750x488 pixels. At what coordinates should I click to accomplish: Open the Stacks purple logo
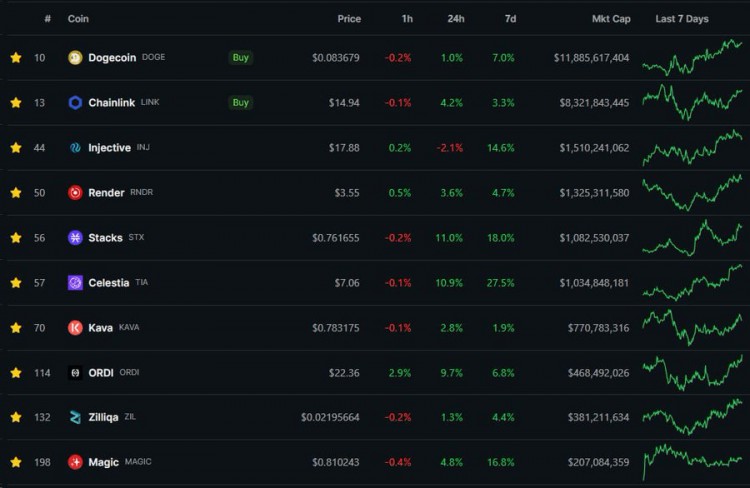[x=75, y=238]
